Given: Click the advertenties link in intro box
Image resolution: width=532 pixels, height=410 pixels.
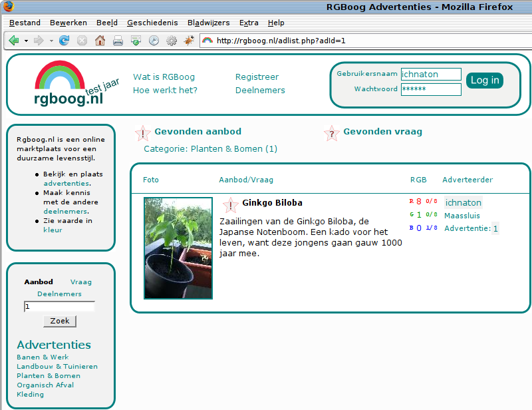Looking at the screenshot, I should pos(66,183).
